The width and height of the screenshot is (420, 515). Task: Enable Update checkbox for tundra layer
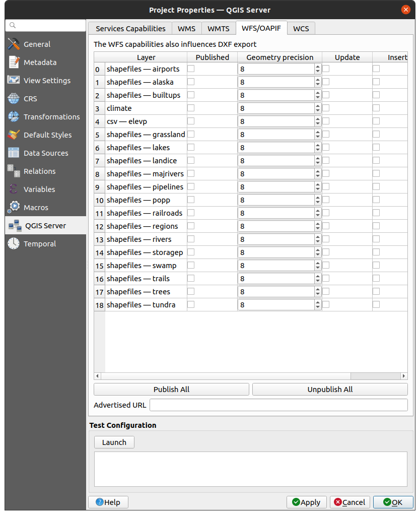[326, 304]
